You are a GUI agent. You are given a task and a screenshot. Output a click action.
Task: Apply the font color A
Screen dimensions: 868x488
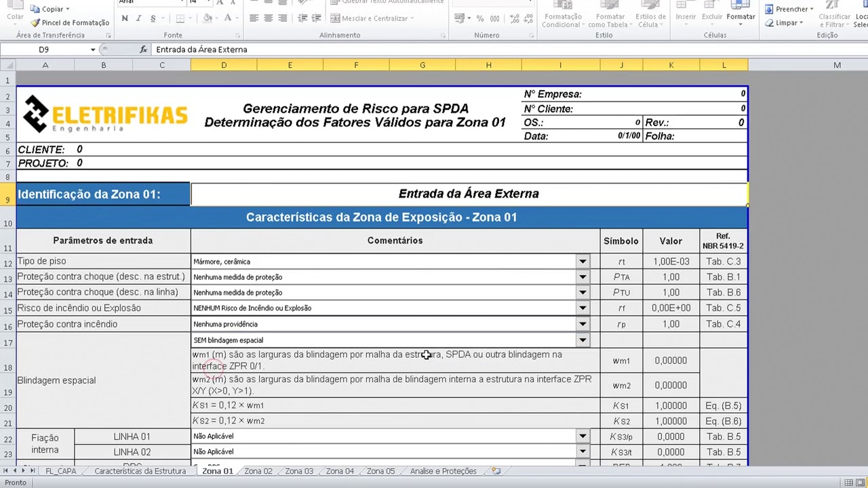[229, 18]
